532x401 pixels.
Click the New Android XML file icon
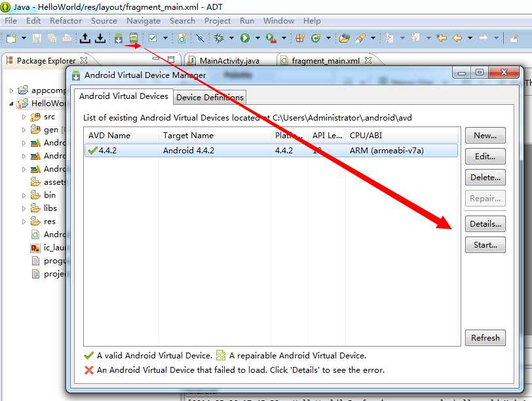(x=182, y=38)
